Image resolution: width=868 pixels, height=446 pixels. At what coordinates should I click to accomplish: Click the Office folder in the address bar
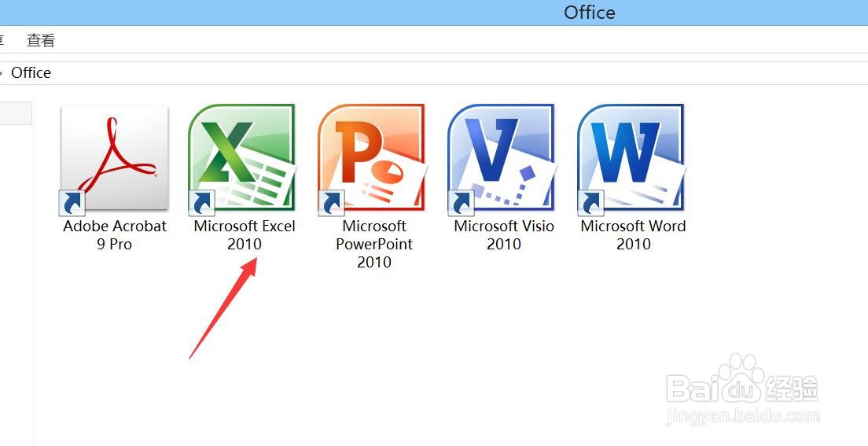pyautogui.click(x=31, y=73)
